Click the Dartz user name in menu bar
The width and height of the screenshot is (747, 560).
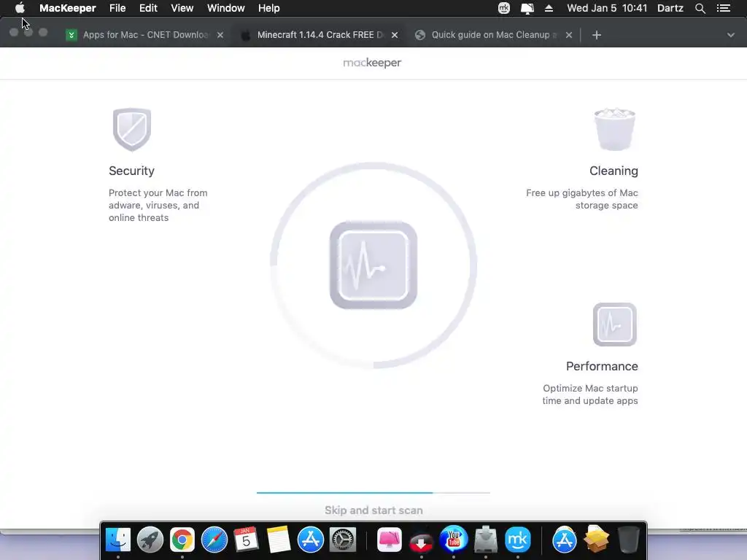click(x=670, y=8)
